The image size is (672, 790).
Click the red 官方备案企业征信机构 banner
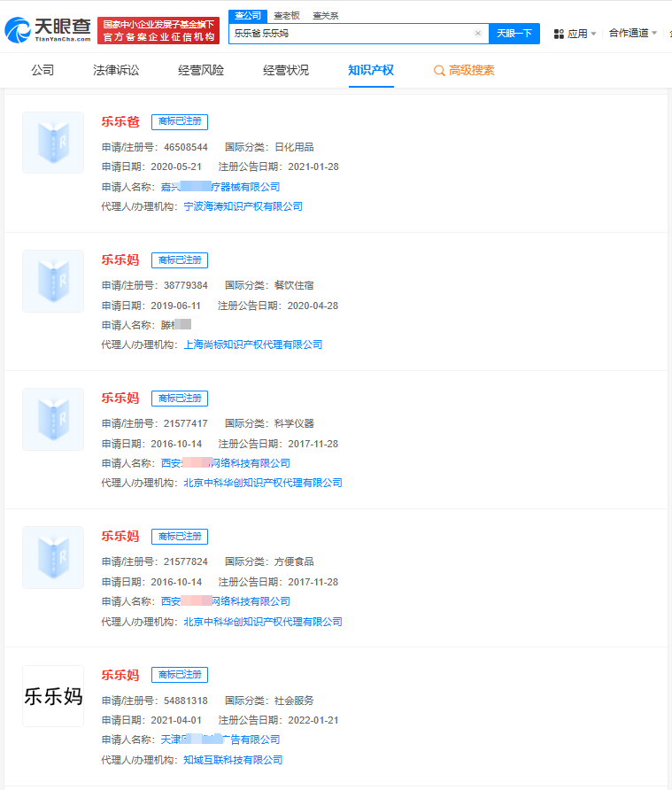[158, 31]
